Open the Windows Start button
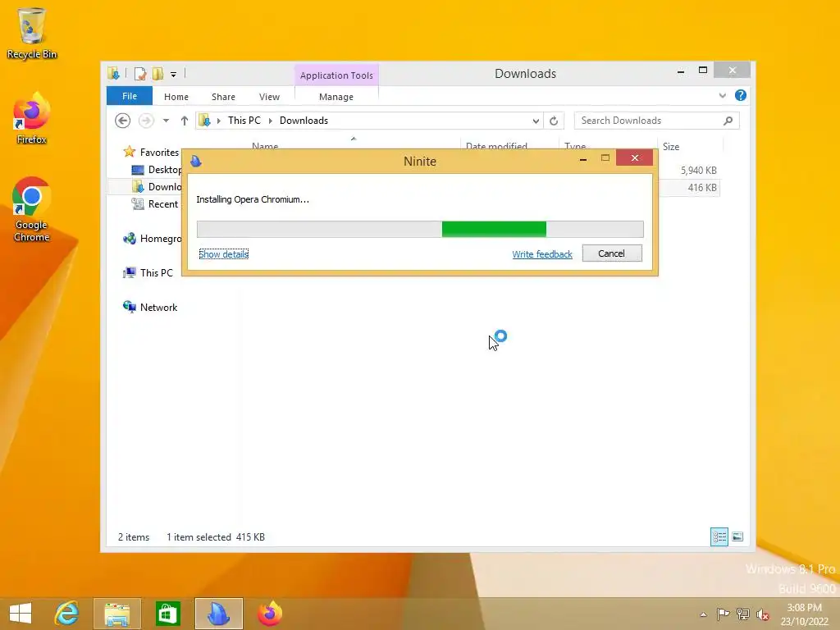Image resolution: width=840 pixels, height=630 pixels. pyautogui.click(x=21, y=614)
